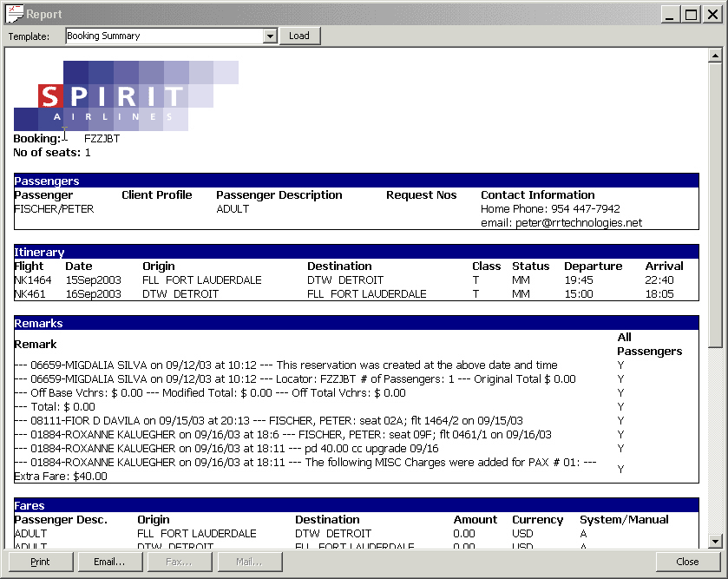This screenshot has width=728, height=579.
Task: Click flight NK1464 in the itinerary
Action: pos(34,280)
